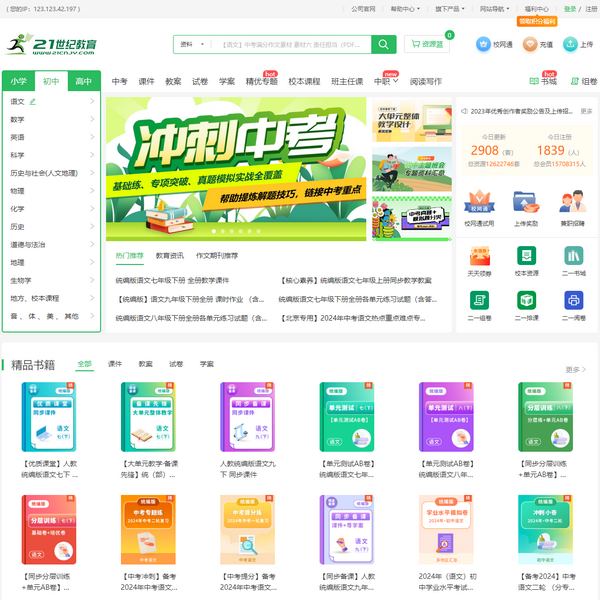Switch grade level to 高中
The width and height of the screenshot is (600, 600).
[83, 81]
